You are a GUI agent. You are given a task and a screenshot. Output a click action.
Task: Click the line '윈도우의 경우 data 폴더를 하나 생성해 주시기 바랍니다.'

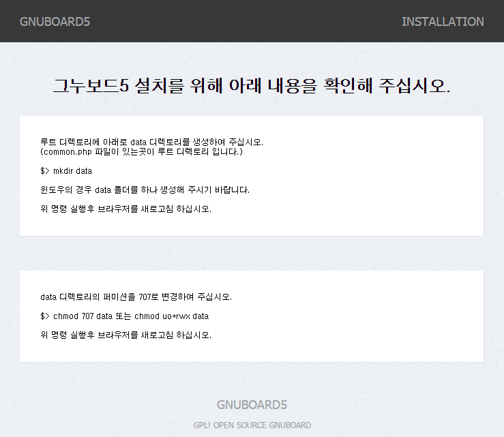tap(145, 190)
